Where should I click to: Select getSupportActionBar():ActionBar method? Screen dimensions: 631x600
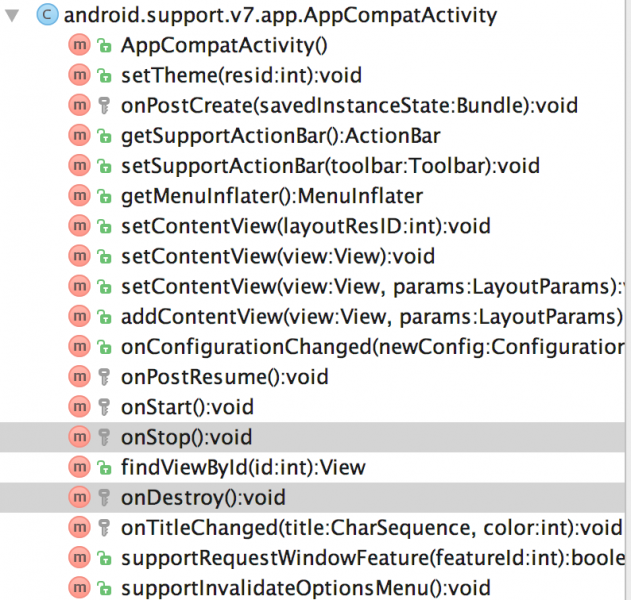[x=280, y=136]
